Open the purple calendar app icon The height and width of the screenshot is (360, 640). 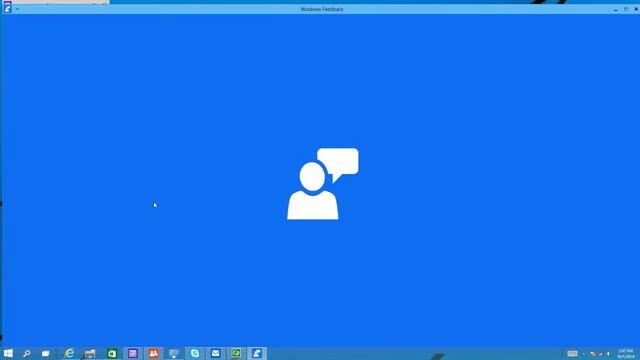tap(132, 353)
